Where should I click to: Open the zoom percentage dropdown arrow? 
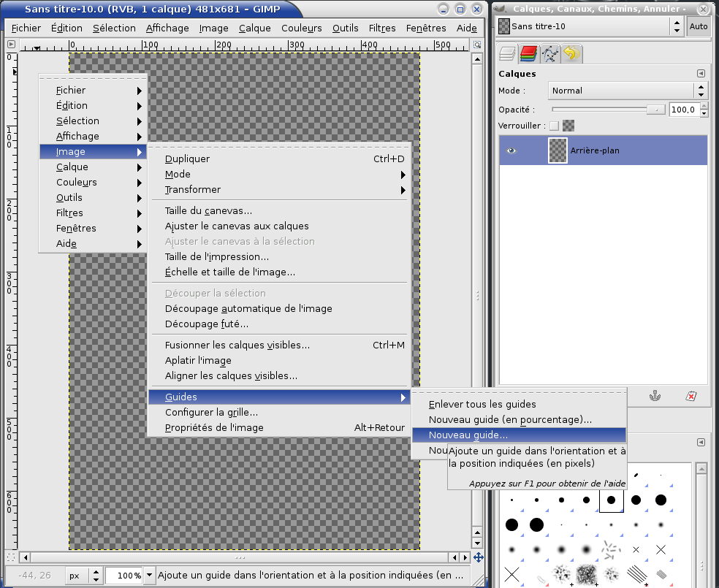pos(150,576)
